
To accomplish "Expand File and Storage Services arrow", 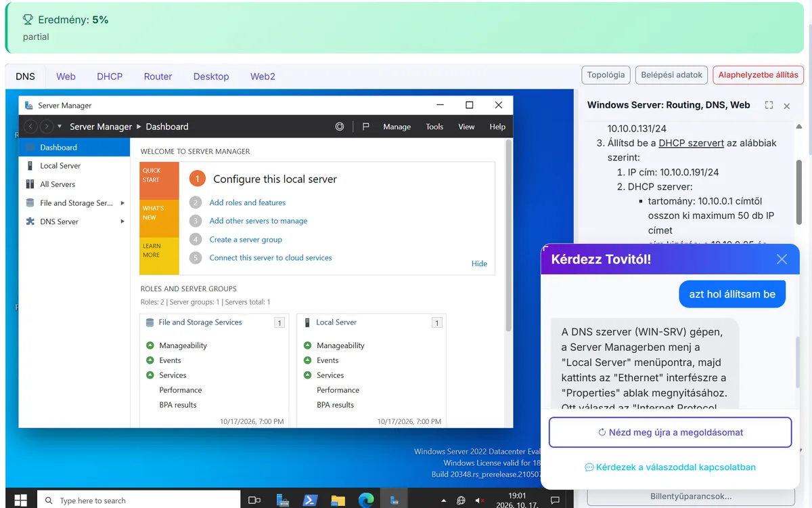I will (122, 203).
